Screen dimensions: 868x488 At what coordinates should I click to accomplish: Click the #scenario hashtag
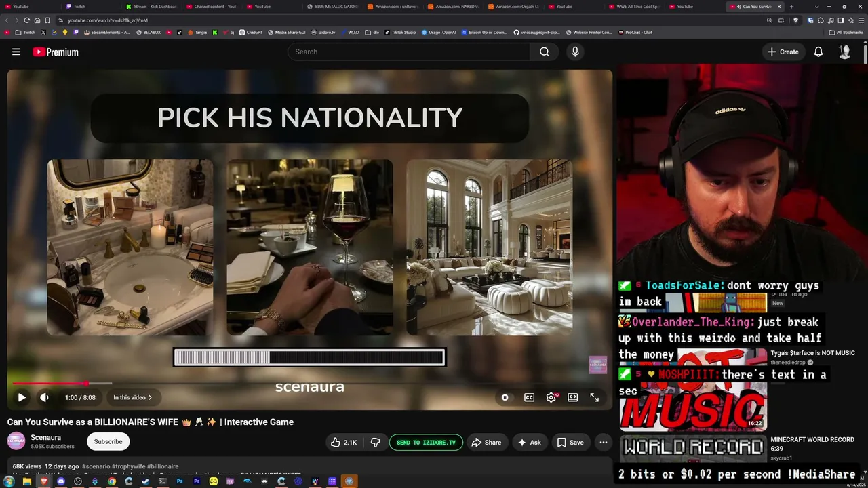point(96,467)
